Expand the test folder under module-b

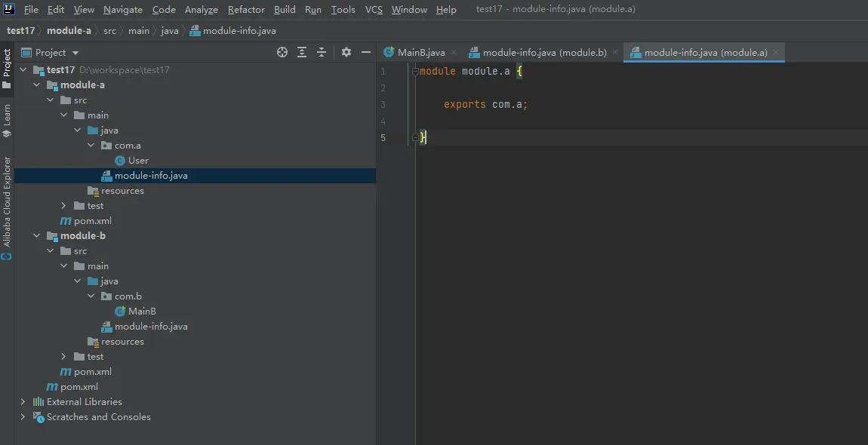64,357
